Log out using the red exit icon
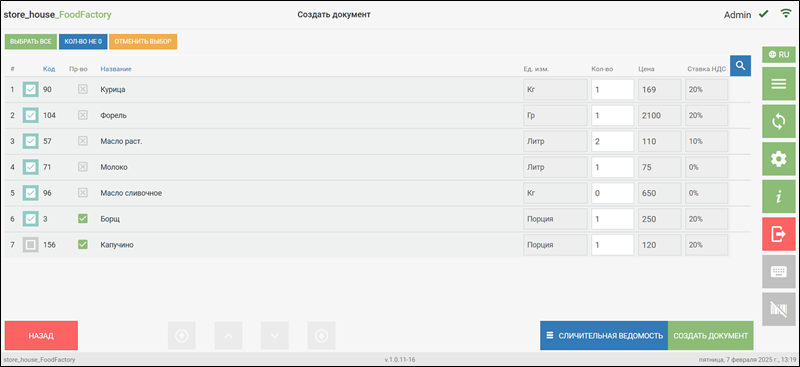Image resolution: width=800 pixels, height=367 pixels. tap(779, 234)
